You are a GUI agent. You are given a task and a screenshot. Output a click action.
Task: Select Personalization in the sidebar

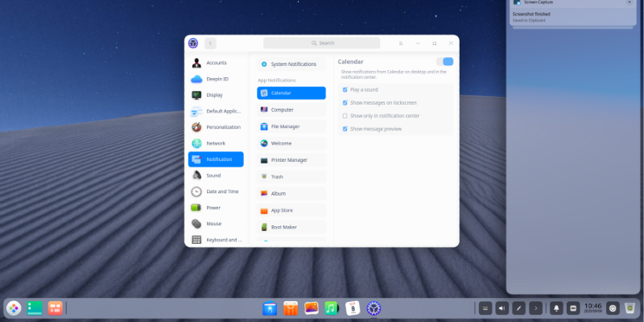[x=223, y=127]
